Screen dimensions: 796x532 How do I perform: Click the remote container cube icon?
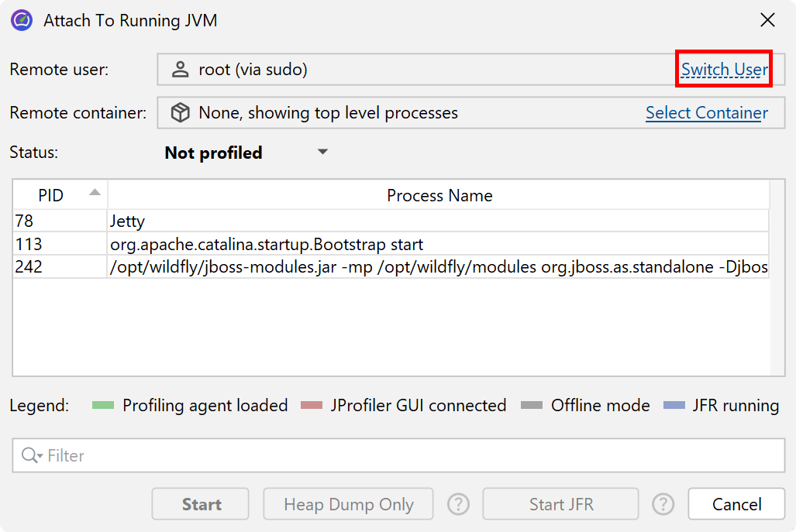(180, 113)
